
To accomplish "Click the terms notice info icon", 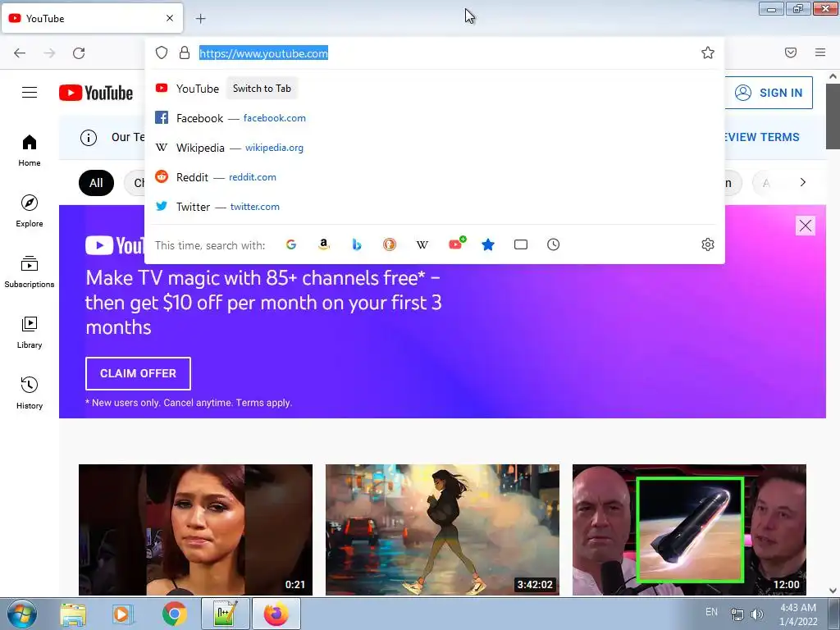I will (x=89, y=138).
